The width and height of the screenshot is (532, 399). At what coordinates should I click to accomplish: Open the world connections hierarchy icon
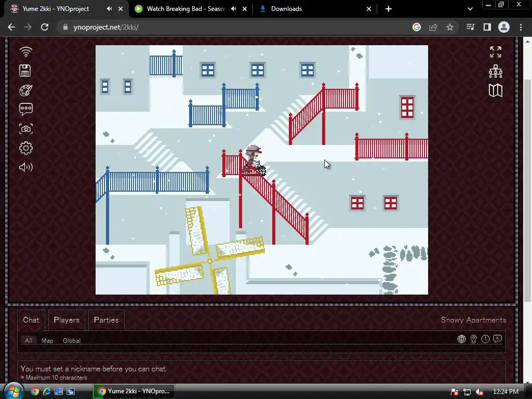[496, 71]
